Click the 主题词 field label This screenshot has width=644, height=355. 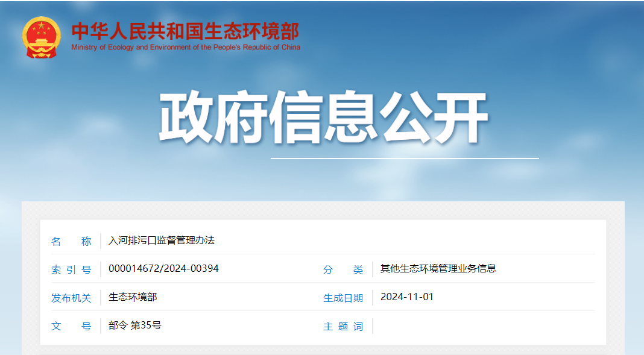[343, 326]
